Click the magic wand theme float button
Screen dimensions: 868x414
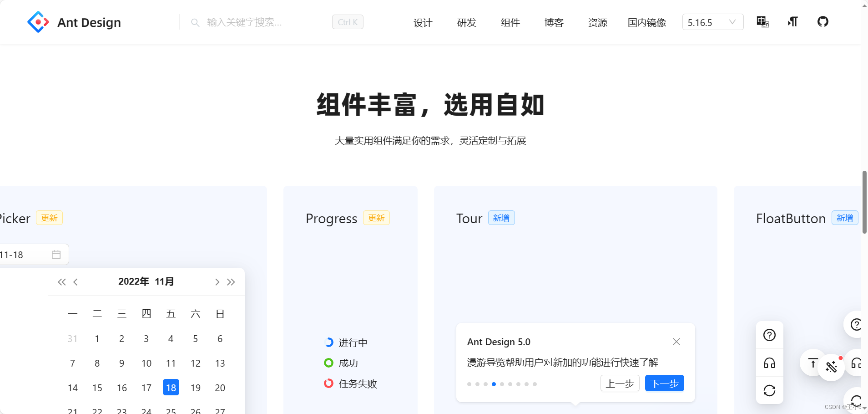point(831,367)
